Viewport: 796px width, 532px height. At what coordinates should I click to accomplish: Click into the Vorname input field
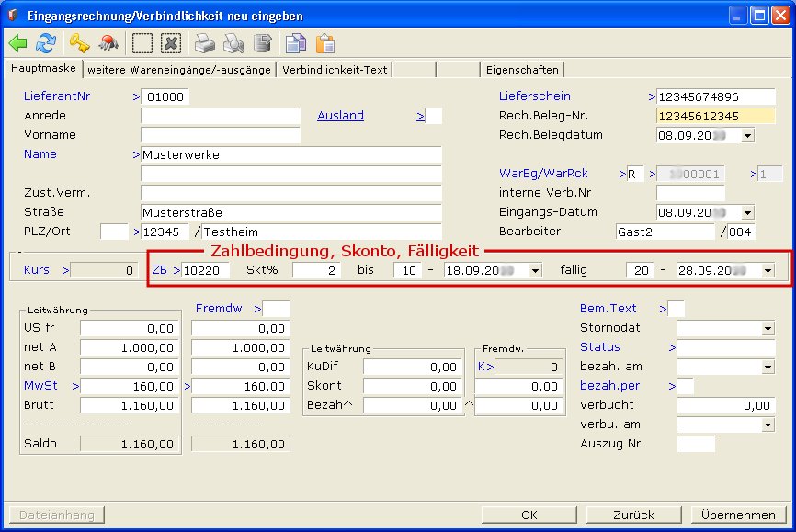coord(220,135)
